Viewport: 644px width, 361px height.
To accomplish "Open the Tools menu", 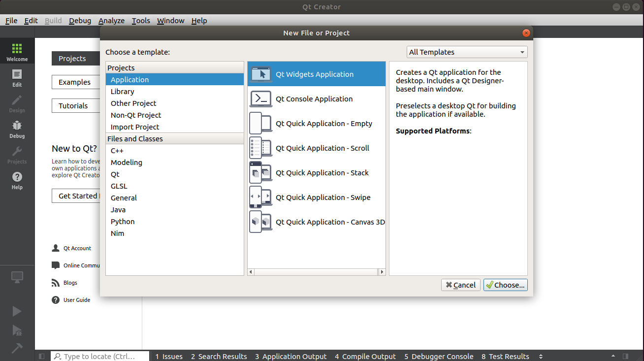I will [141, 21].
